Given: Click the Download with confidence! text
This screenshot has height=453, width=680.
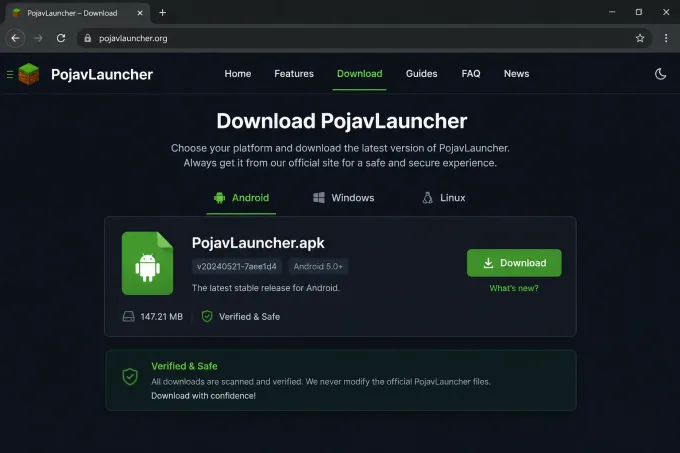Looking at the screenshot, I should 203,396.
